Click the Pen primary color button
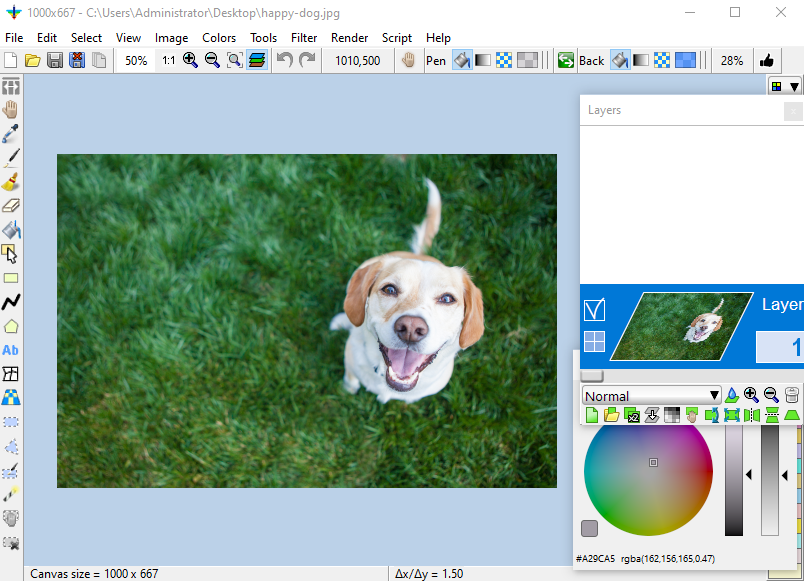 (436, 60)
